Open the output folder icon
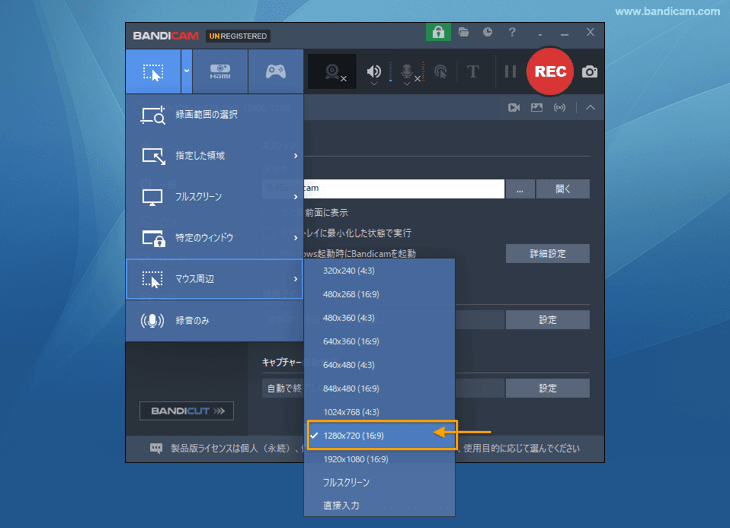 (x=463, y=32)
